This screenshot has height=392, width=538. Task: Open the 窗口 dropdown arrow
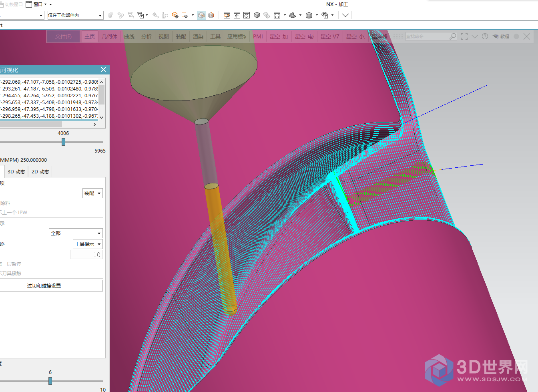[x=45, y=4]
